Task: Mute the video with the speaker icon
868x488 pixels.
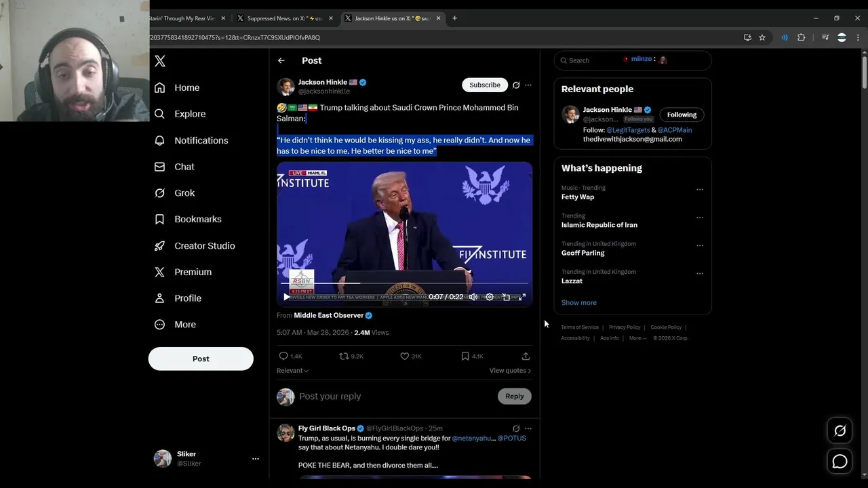Action: [473, 297]
